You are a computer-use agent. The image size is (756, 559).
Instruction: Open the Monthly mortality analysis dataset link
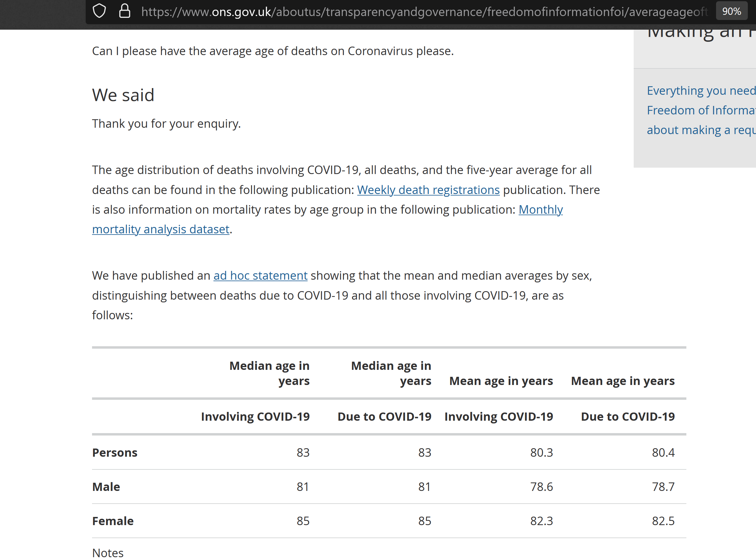pos(327,219)
